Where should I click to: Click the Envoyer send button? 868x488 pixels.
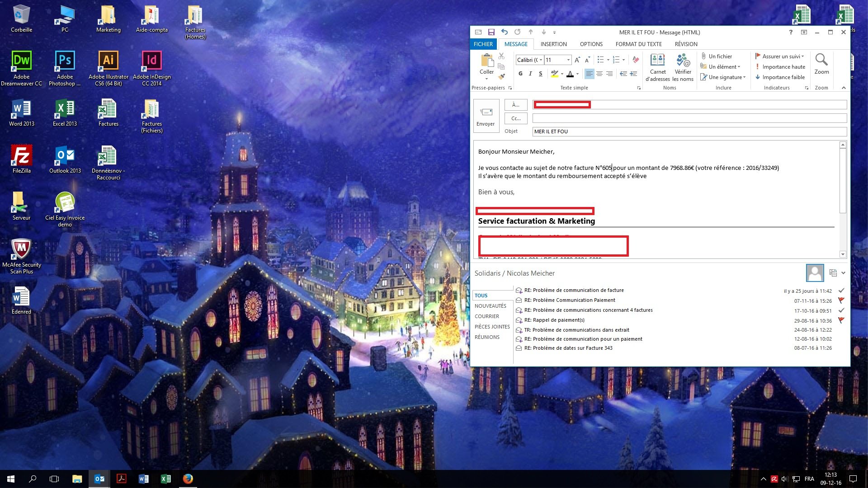486,116
